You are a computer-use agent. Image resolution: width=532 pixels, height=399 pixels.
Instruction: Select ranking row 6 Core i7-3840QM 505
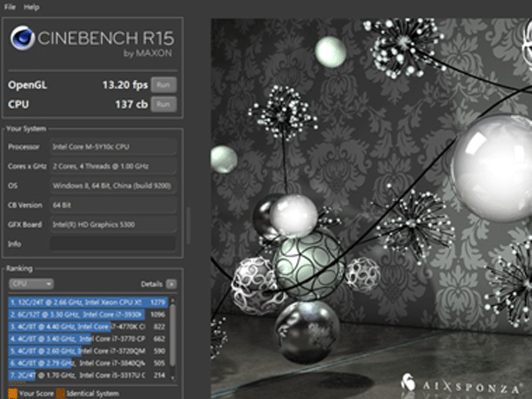point(88,363)
